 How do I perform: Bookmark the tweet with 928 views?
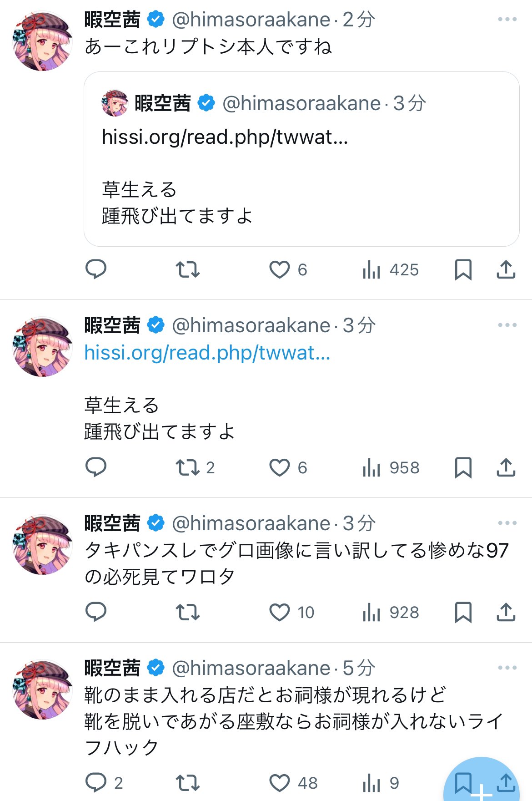point(463,612)
